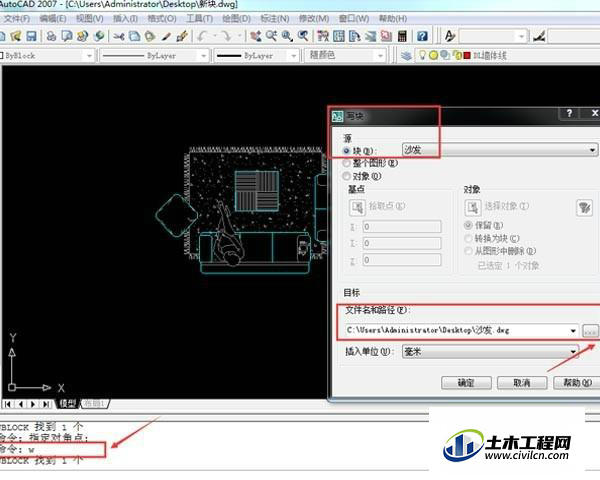This screenshot has width=600, height=480.
Task: Open the 修改(M) menu
Action: (314, 18)
